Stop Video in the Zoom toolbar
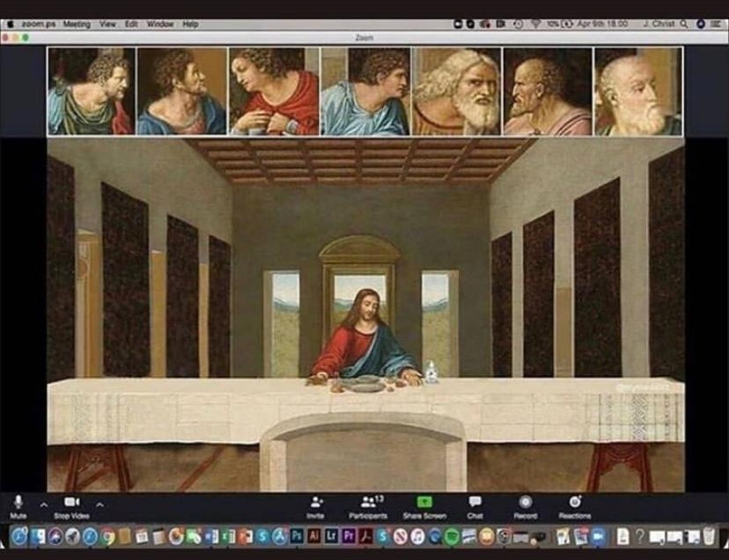This screenshot has height=560, width=729. pos(71,506)
